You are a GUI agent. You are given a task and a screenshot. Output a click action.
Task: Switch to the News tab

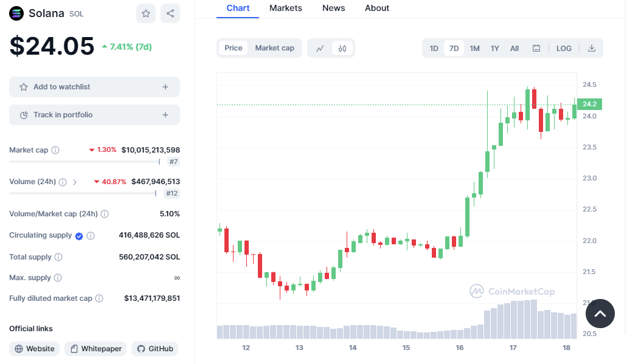point(333,8)
